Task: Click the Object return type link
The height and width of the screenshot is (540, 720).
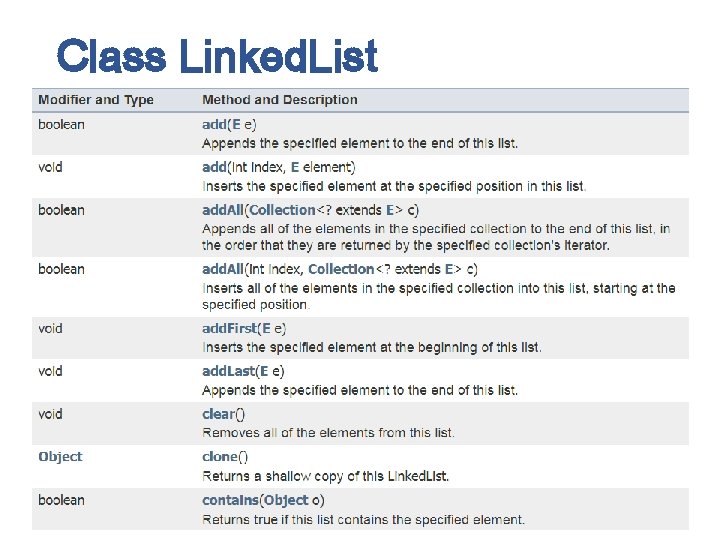Action: pyautogui.click(x=60, y=457)
